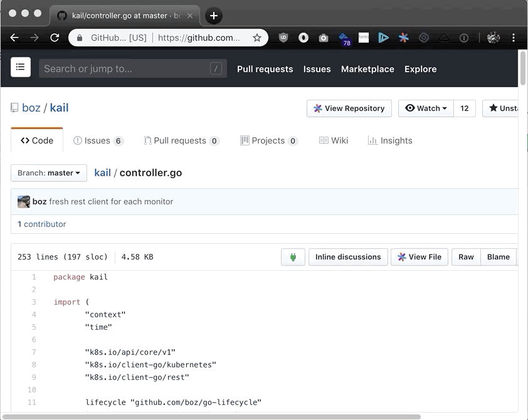Image resolution: width=528 pixels, height=420 pixels.
Task: Click the import keyword on line 3
Action: 67,302
